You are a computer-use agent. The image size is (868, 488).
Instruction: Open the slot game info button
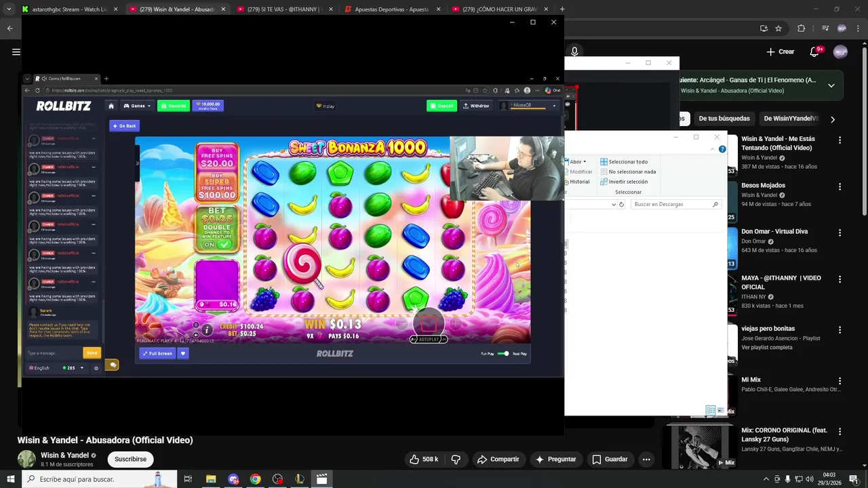tap(206, 329)
